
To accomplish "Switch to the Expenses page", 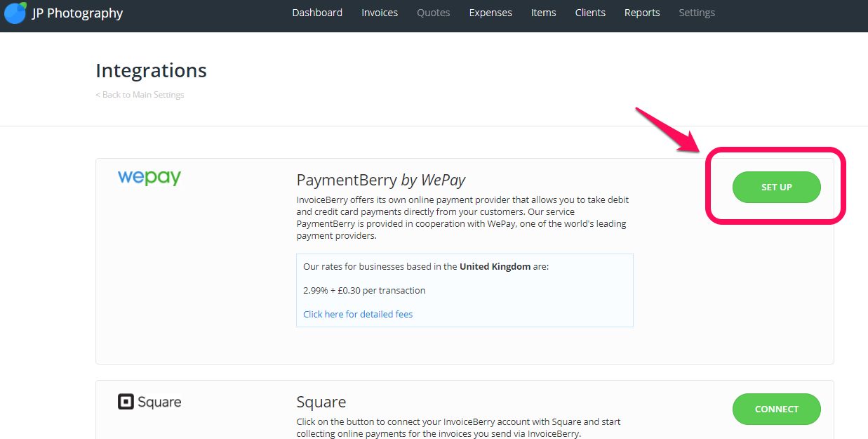I will click(x=490, y=13).
